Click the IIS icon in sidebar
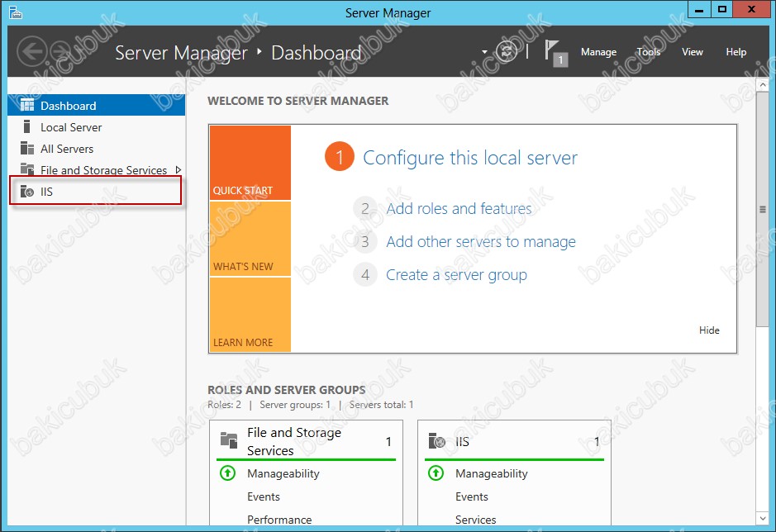Image resolution: width=776 pixels, height=532 pixels. point(27,192)
